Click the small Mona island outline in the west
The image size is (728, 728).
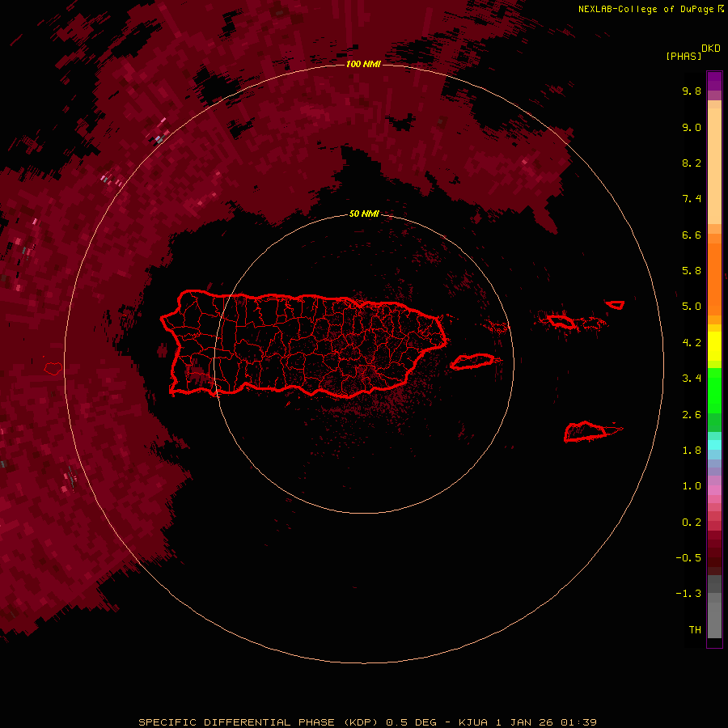click(x=53, y=369)
